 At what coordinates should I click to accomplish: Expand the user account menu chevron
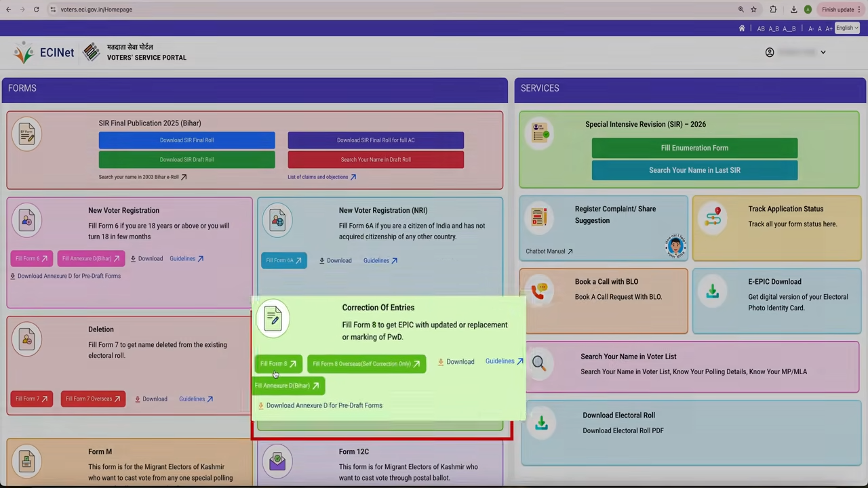[x=823, y=52]
